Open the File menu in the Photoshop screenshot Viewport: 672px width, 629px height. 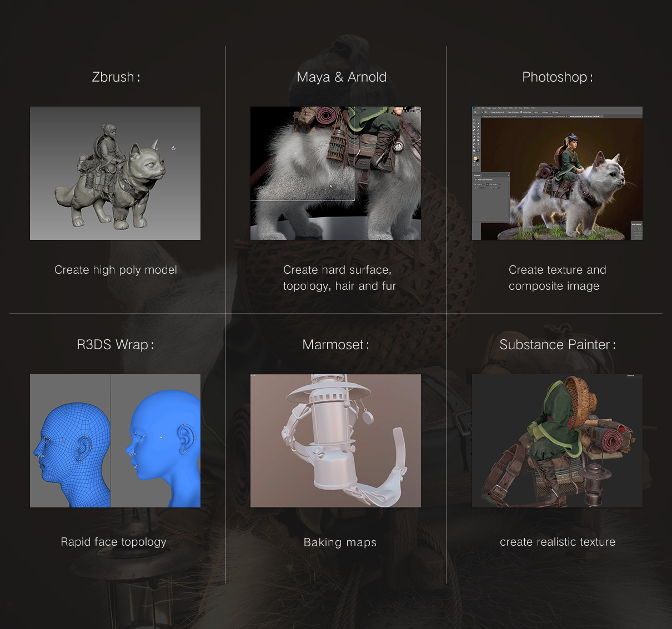click(x=479, y=108)
